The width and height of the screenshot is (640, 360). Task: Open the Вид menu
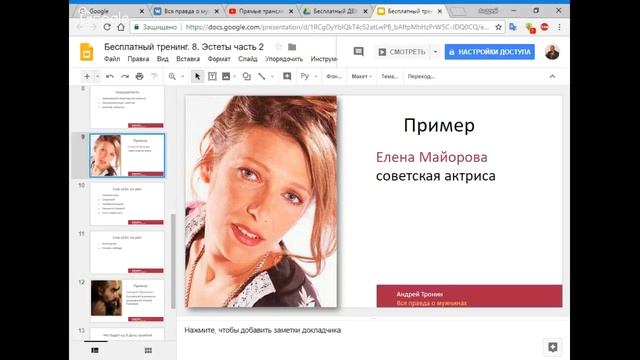click(162, 59)
